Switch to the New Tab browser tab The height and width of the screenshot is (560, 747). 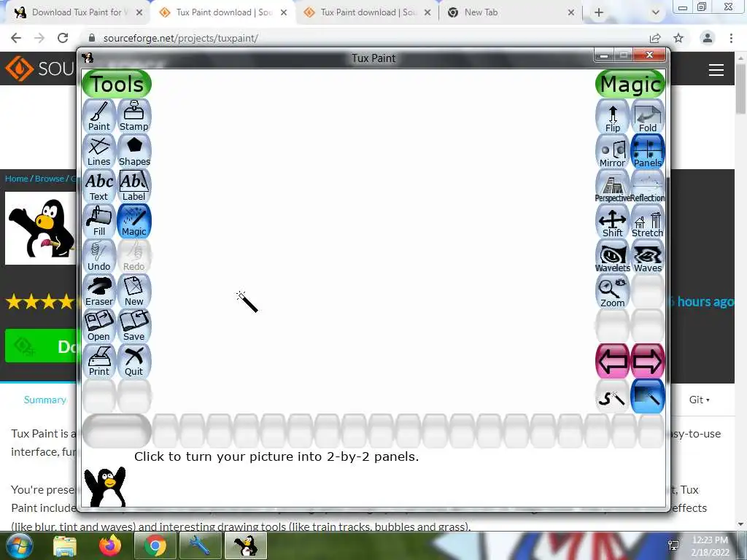click(511, 12)
